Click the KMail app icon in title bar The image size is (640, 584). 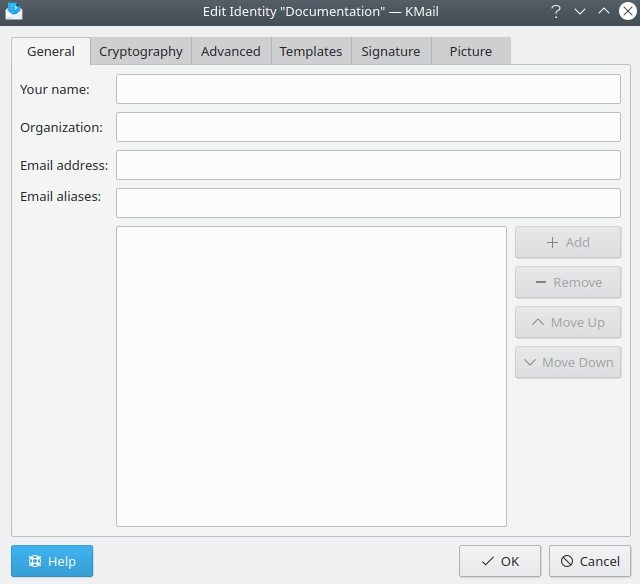pyautogui.click(x=14, y=12)
